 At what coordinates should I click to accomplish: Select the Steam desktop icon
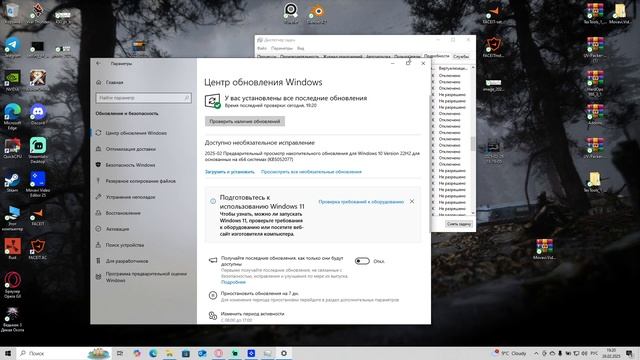(12, 182)
